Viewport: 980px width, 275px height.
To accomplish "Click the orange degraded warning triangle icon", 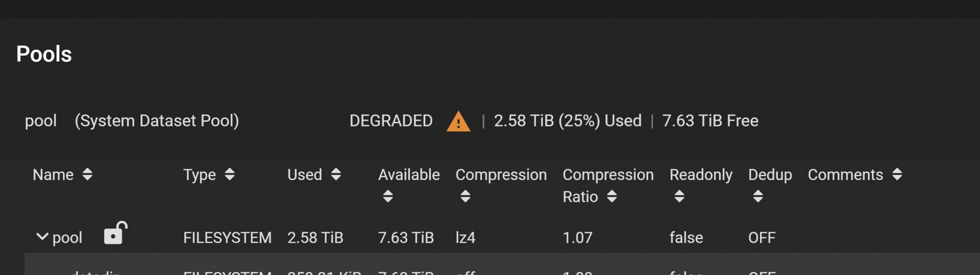I will pyautogui.click(x=458, y=121).
